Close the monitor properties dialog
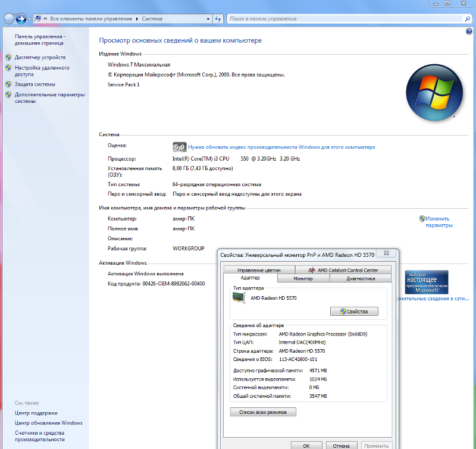The image size is (476, 449). tap(386, 253)
